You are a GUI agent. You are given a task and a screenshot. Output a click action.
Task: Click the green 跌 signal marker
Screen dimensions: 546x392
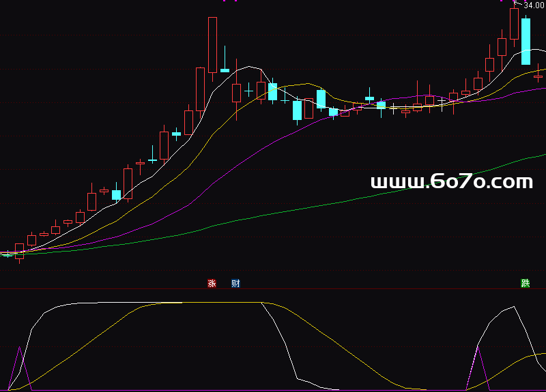(525, 284)
